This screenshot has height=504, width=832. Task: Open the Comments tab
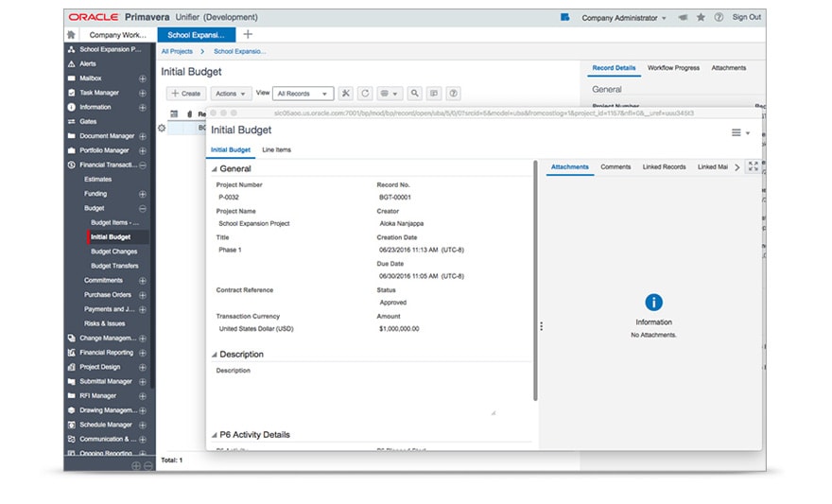click(615, 167)
